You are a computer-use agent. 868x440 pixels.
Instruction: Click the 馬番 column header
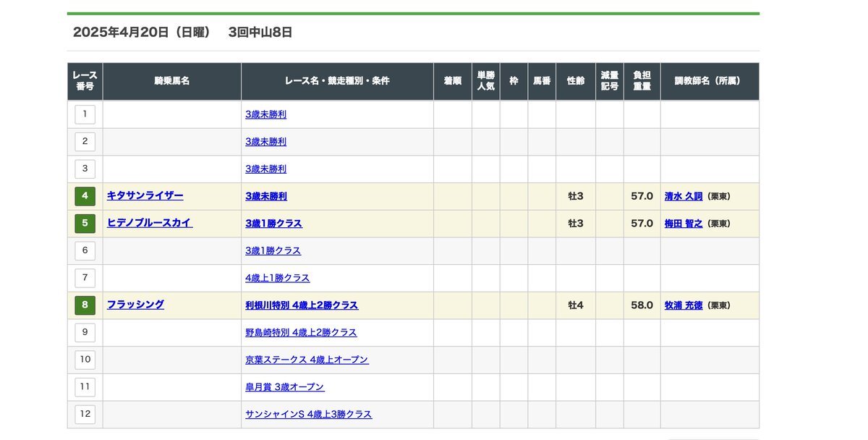point(542,81)
